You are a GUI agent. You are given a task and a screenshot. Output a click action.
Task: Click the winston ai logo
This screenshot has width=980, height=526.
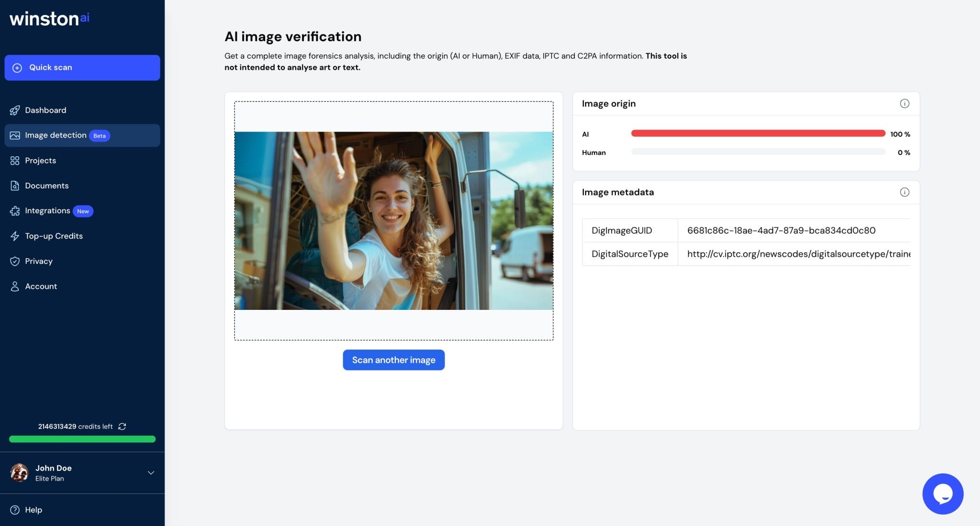(x=48, y=19)
